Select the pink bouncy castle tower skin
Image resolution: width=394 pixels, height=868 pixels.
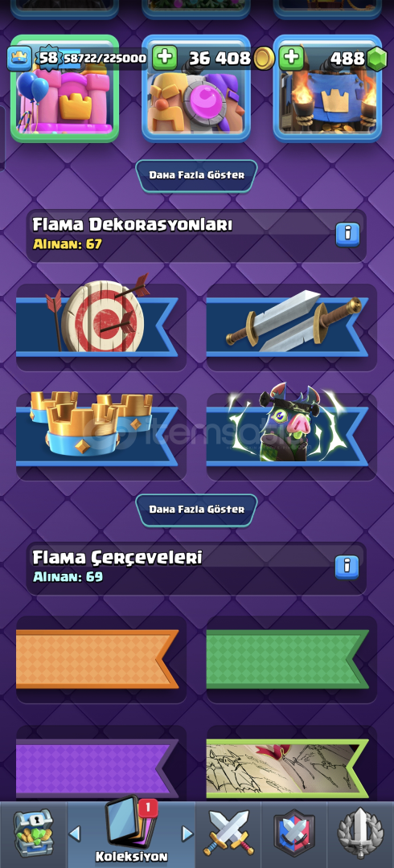(x=64, y=88)
